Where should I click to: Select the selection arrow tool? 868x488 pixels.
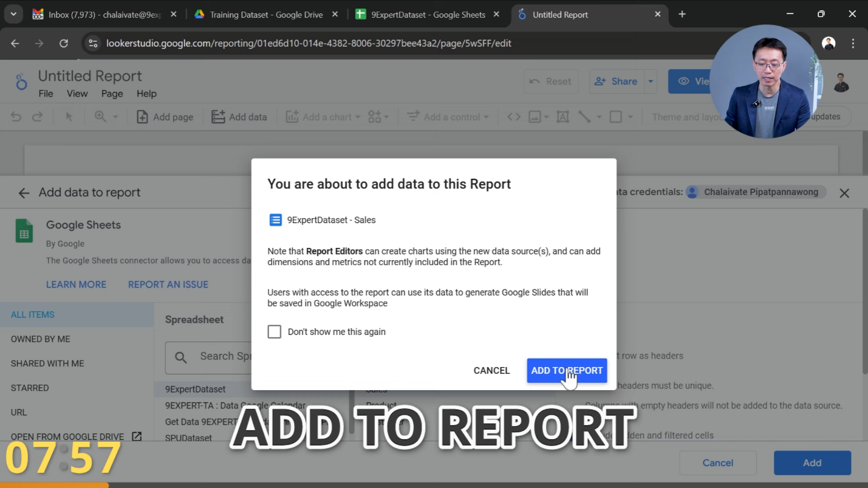click(69, 116)
